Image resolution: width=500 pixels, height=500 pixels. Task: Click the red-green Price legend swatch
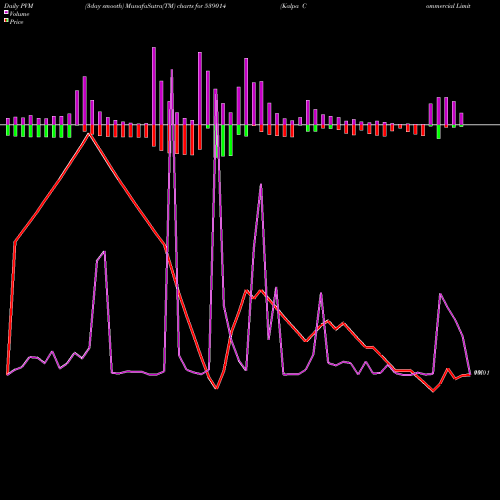click(6, 21)
